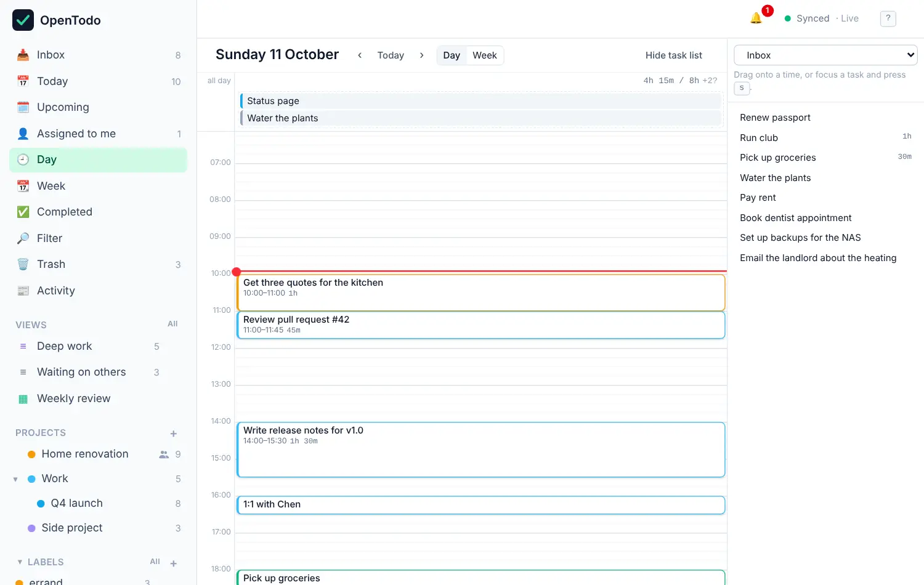Screen dimensions: 924x585
Task: Open the Write release notes for v1.0 event
Action: 480,450
